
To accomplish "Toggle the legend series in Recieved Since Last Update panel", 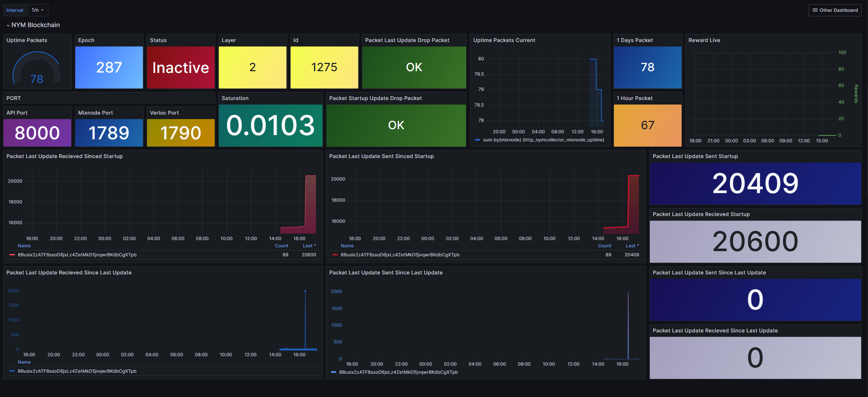I will click(x=77, y=371).
